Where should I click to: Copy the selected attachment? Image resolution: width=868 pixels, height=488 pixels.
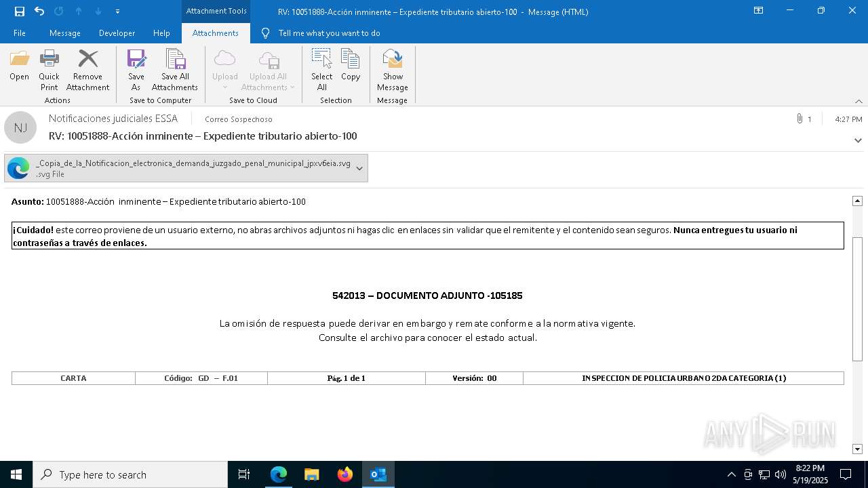(351, 66)
